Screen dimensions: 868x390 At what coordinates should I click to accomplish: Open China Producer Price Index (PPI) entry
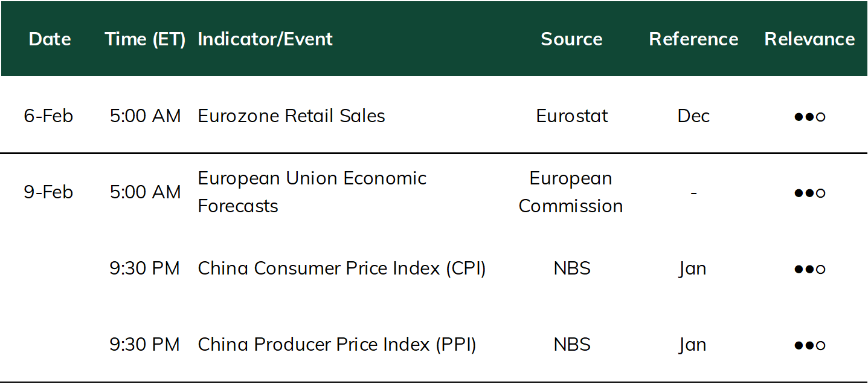337,345
